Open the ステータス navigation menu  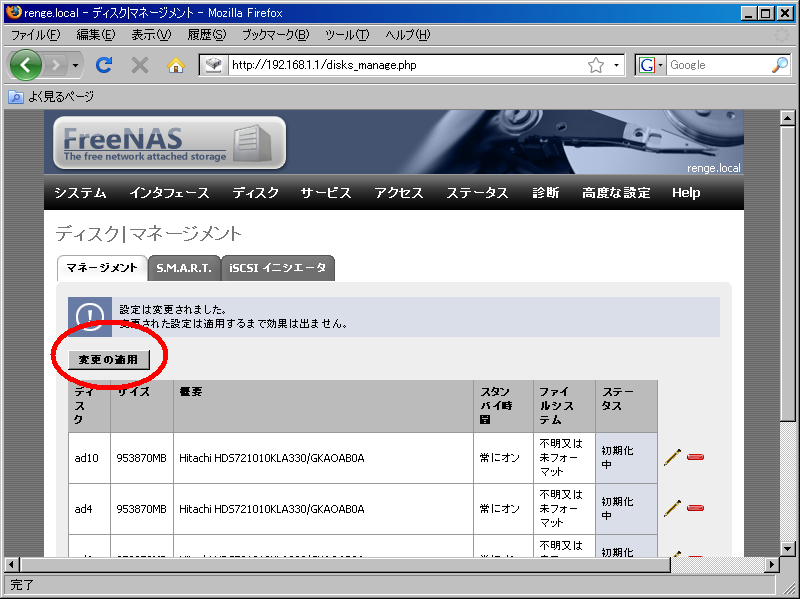click(478, 193)
